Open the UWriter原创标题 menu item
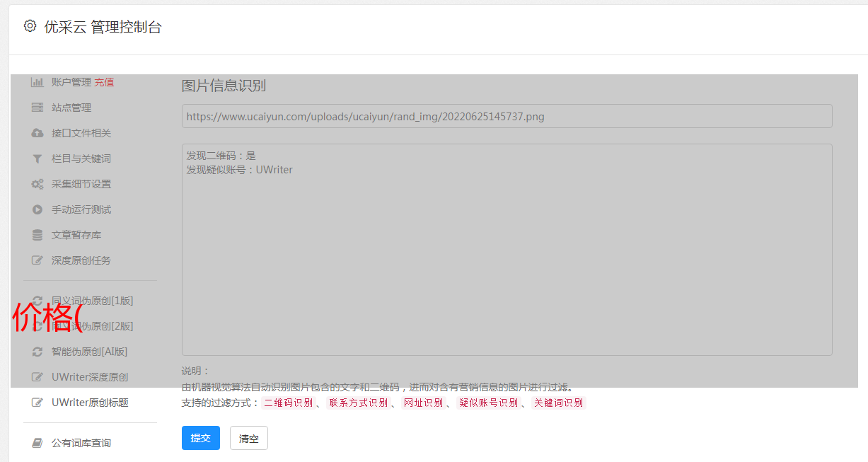Image resolution: width=868 pixels, height=462 pixels. (89, 403)
